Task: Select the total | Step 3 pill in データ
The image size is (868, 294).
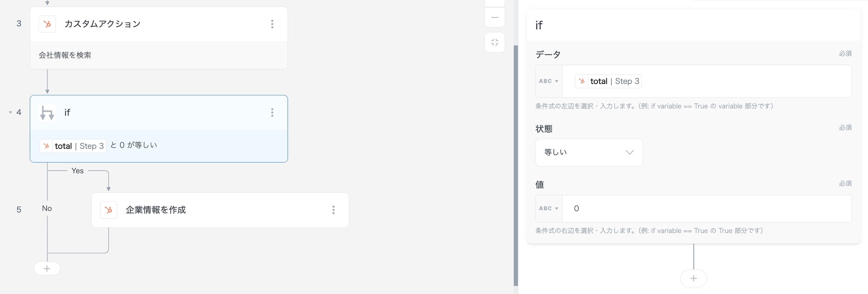Action: [x=608, y=81]
